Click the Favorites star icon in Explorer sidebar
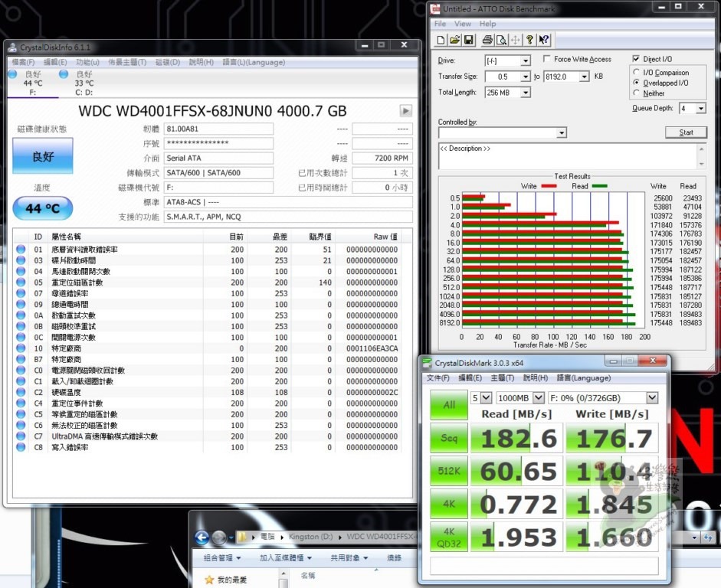This screenshot has width=721, height=588. (x=209, y=580)
